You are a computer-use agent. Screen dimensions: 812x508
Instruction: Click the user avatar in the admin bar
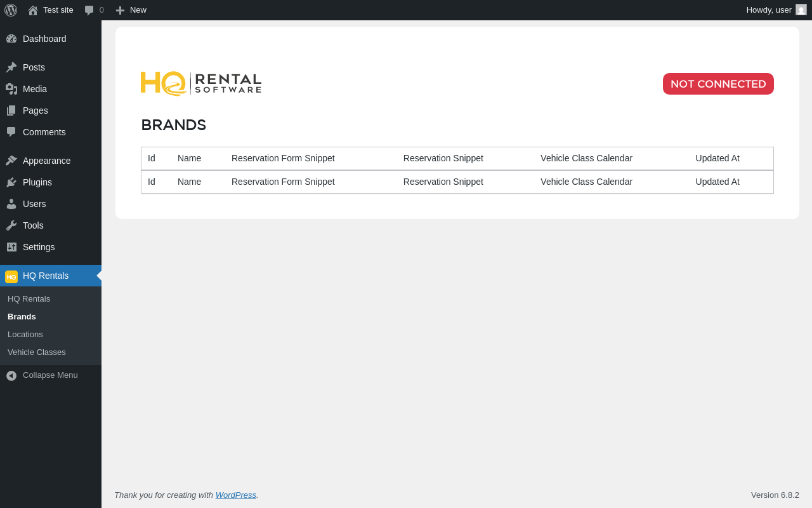[x=801, y=10]
